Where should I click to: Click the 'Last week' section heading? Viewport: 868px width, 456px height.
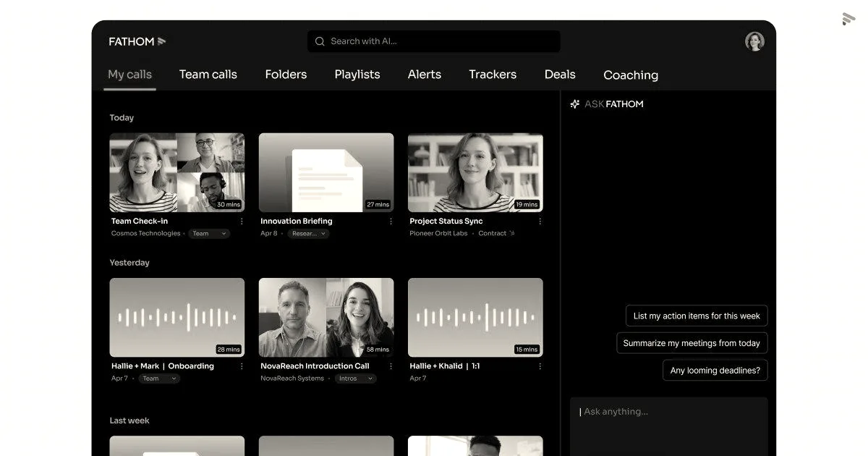click(x=129, y=421)
